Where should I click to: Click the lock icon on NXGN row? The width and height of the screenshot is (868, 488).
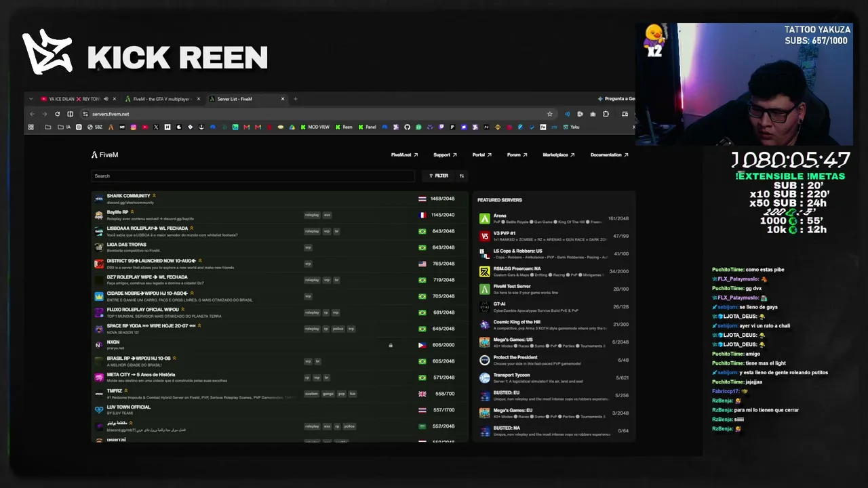click(391, 345)
